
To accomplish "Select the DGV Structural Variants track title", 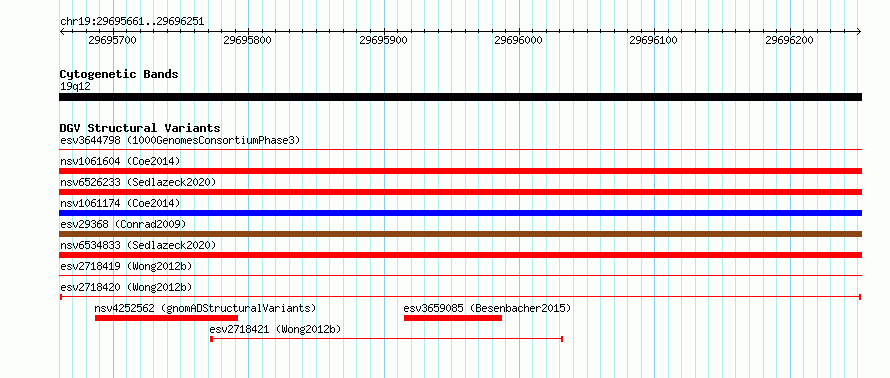I will (140, 128).
